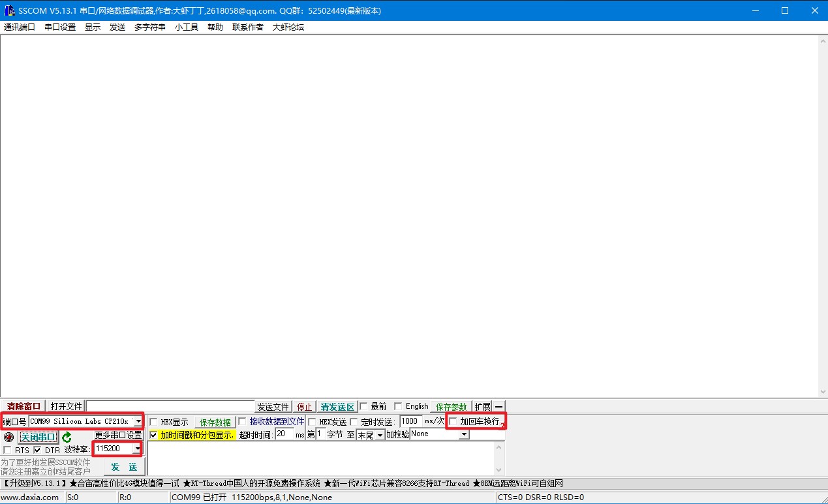
Task: Enable 加回车换行 option
Action: click(x=455, y=421)
